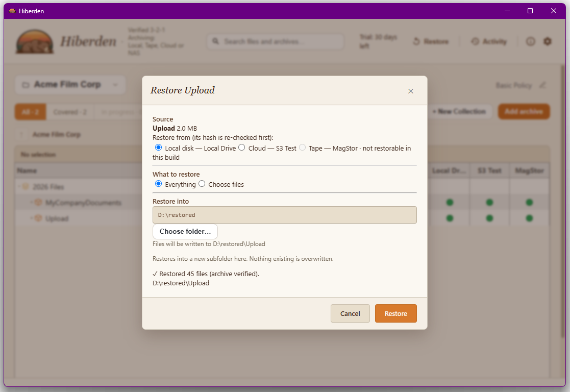This screenshot has width=570, height=392.
Task: Click the Name column header
Action: click(x=27, y=170)
